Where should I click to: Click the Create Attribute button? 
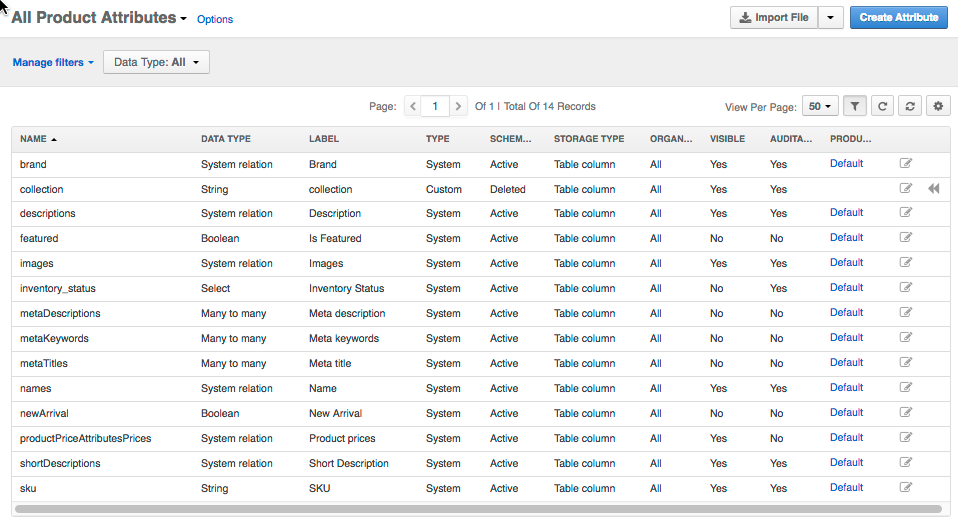point(899,18)
